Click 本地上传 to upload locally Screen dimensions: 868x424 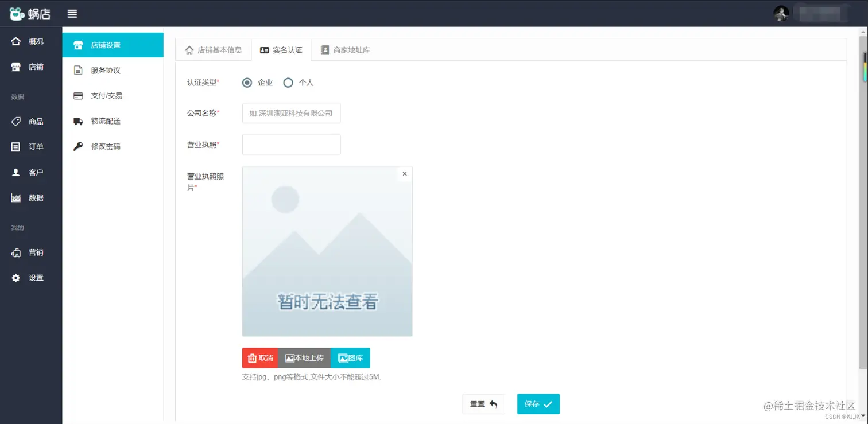click(305, 357)
